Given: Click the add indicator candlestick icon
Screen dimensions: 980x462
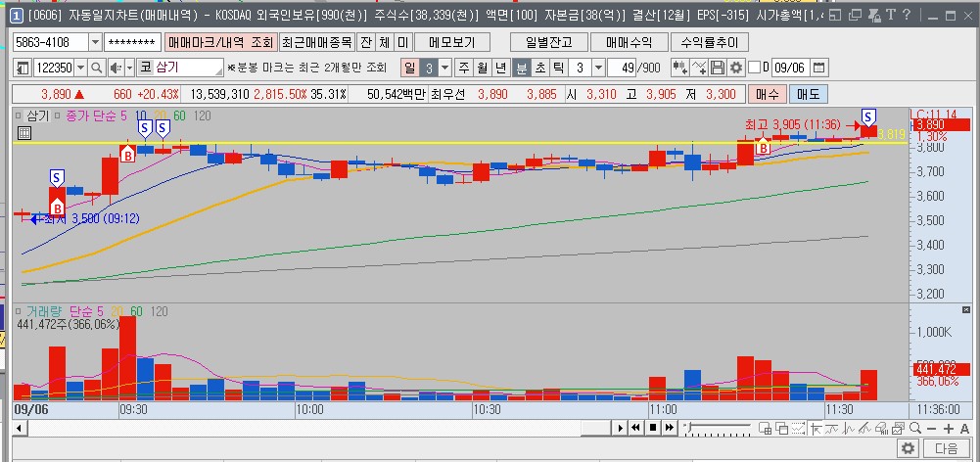Looking at the screenshot, I should [680, 68].
